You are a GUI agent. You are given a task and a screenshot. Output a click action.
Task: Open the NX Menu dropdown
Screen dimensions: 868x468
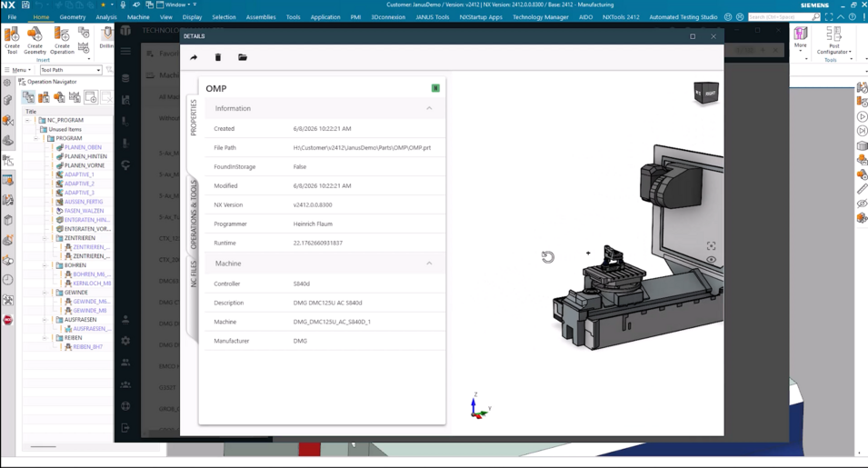click(17, 70)
